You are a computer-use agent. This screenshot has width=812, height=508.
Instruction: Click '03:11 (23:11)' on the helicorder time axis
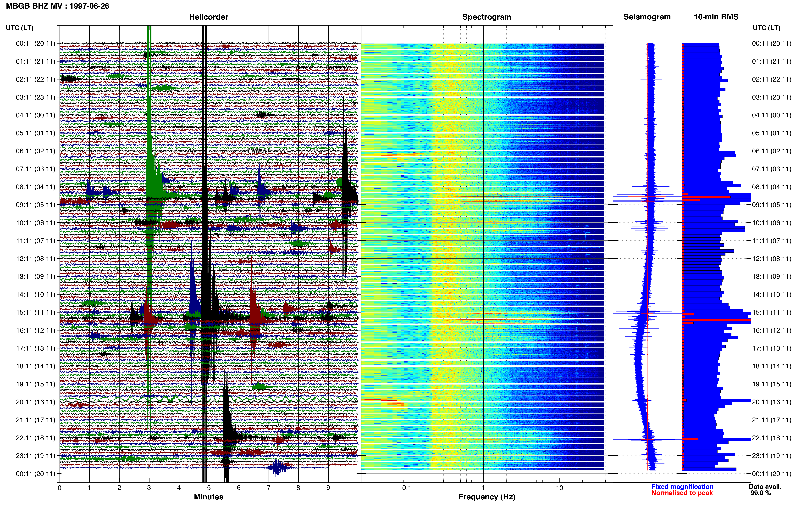[36, 97]
